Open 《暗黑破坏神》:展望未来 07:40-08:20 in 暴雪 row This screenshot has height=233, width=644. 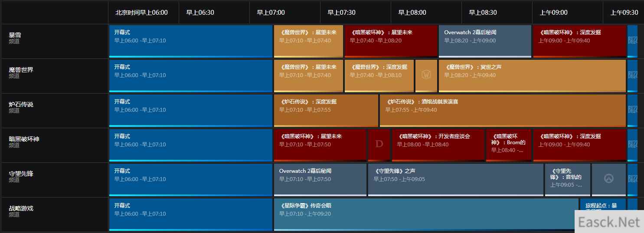click(391, 41)
